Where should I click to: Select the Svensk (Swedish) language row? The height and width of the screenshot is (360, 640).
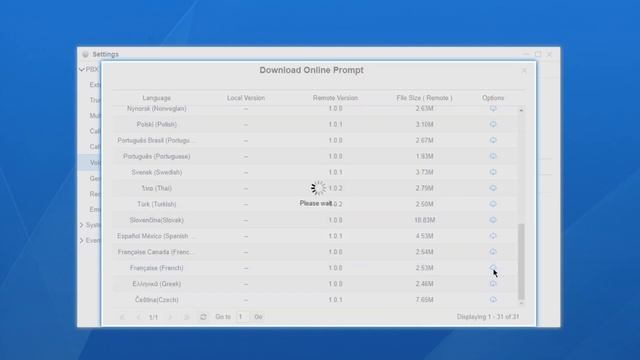[315, 172]
